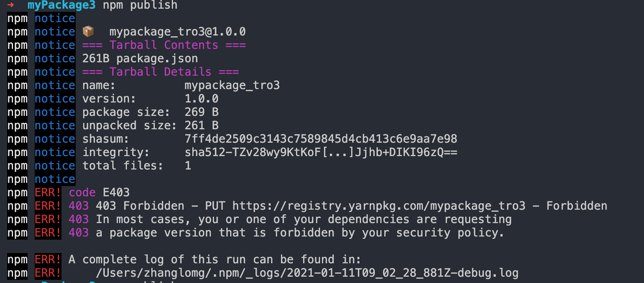Click the E403 error code
Viewport: 644px width, 283px height.
click(x=116, y=192)
